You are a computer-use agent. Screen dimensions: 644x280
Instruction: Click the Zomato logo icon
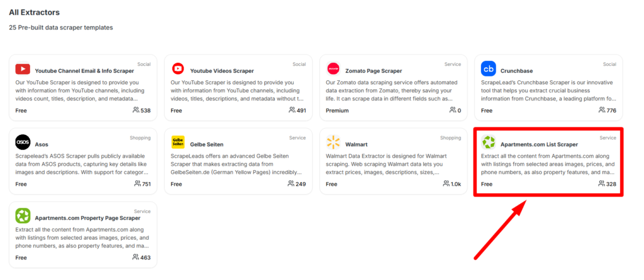click(x=333, y=68)
